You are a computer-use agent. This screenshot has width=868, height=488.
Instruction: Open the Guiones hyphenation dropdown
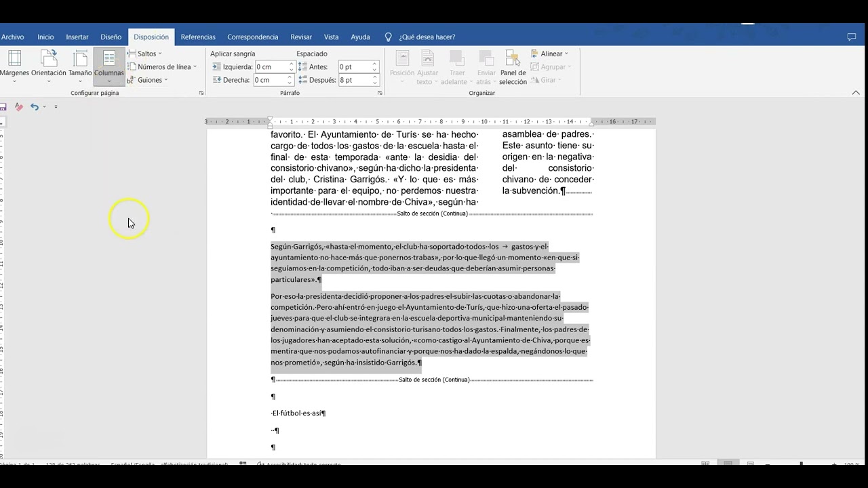pos(147,80)
